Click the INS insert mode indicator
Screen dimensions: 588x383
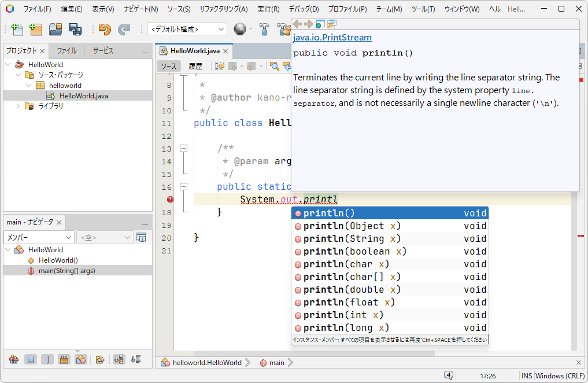point(527,375)
